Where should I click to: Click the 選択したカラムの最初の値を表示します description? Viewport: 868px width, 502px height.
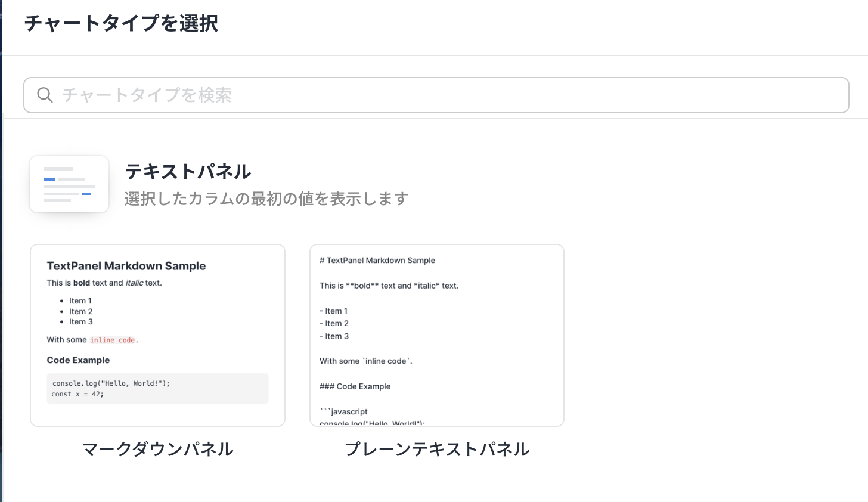pyautogui.click(x=266, y=199)
